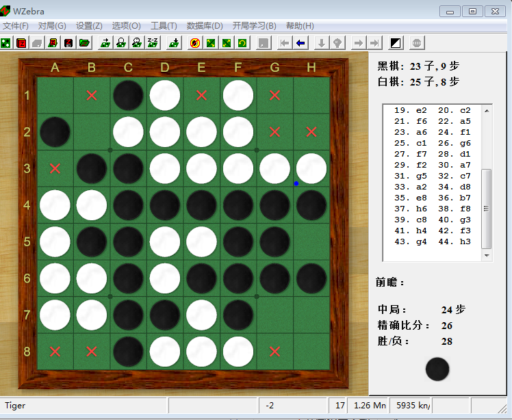This screenshot has height=420, width=512.
Task: Click the black disc side-to-move indicator
Action: [437, 369]
